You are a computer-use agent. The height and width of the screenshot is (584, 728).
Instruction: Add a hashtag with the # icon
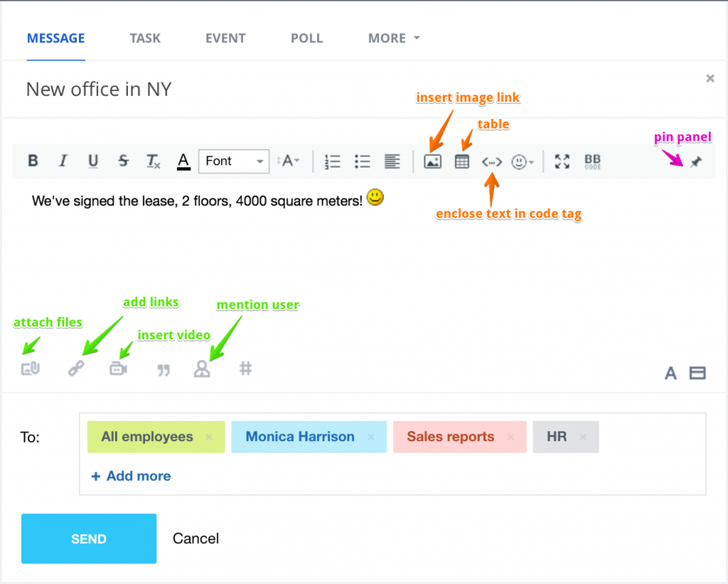246,368
